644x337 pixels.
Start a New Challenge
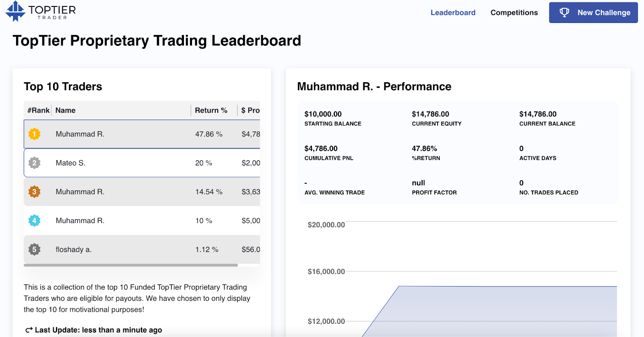coord(593,12)
